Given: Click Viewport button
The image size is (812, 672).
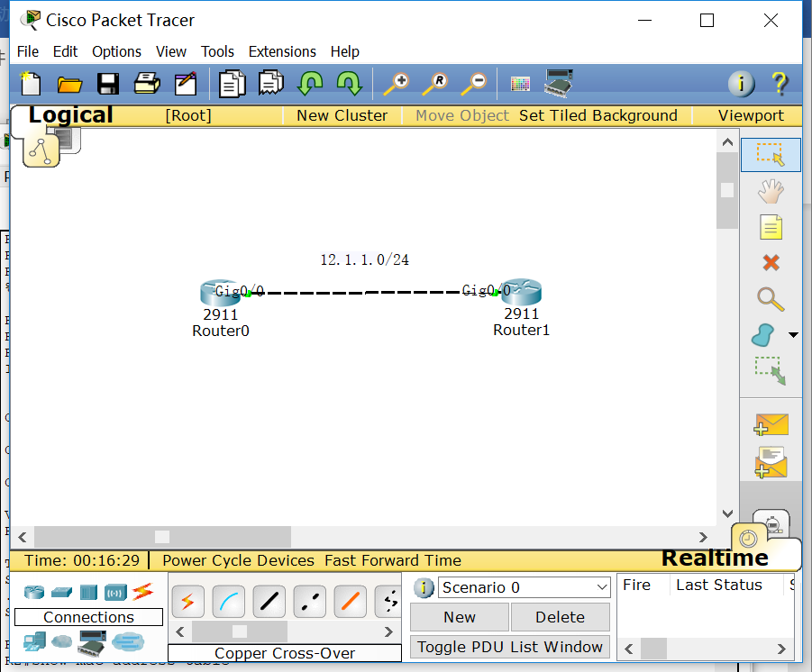Looking at the screenshot, I should (x=751, y=115).
